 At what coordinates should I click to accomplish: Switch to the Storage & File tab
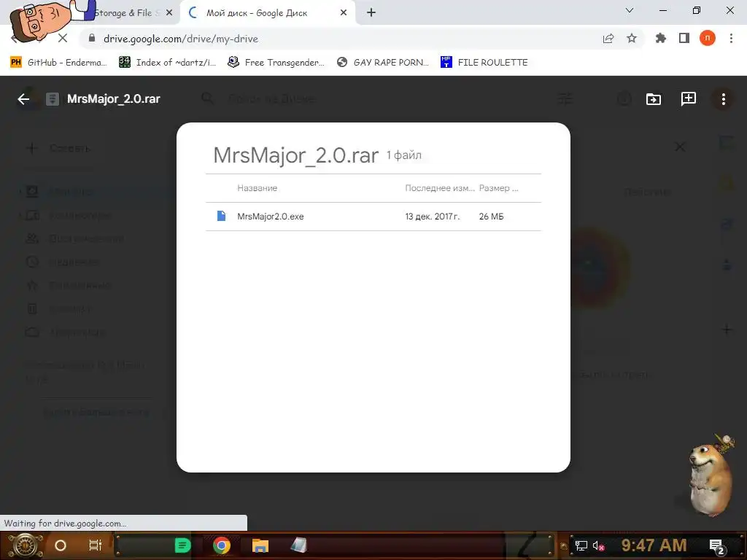(124, 13)
